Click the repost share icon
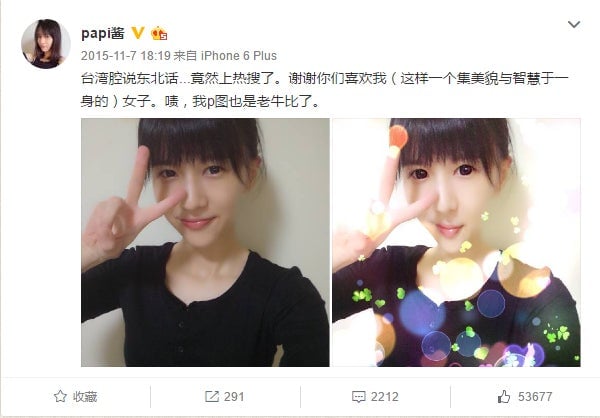 click(212, 397)
